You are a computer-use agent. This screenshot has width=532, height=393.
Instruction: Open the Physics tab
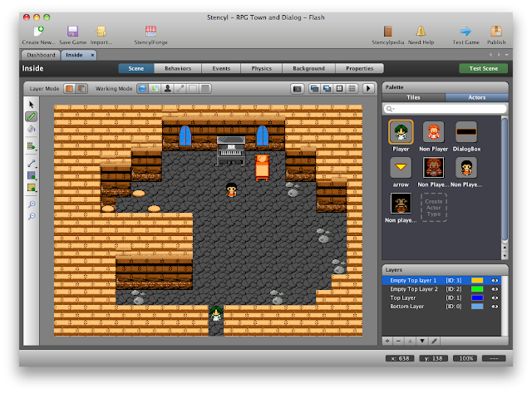(x=261, y=68)
